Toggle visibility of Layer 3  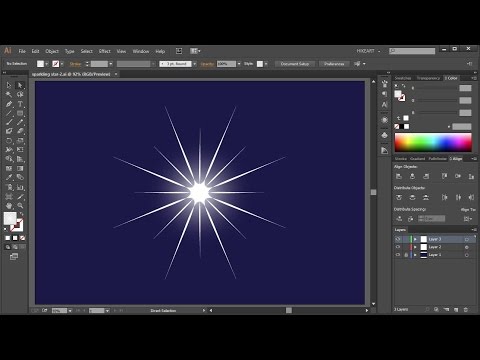pyautogui.click(x=398, y=239)
